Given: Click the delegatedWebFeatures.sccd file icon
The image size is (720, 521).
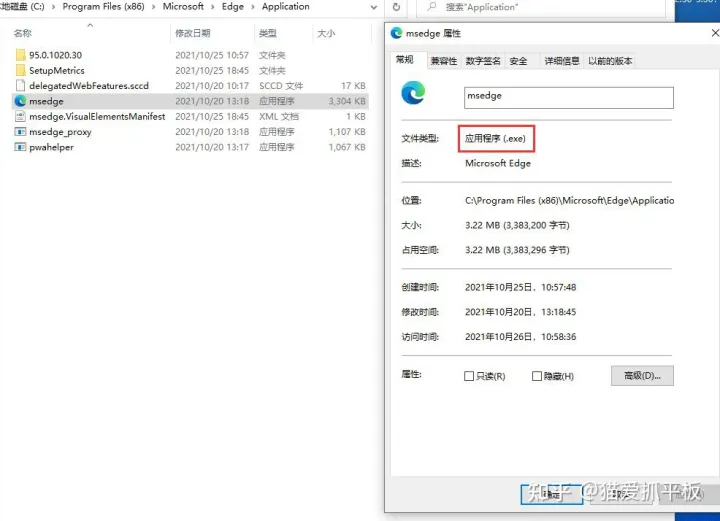Looking at the screenshot, I should point(20,85).
